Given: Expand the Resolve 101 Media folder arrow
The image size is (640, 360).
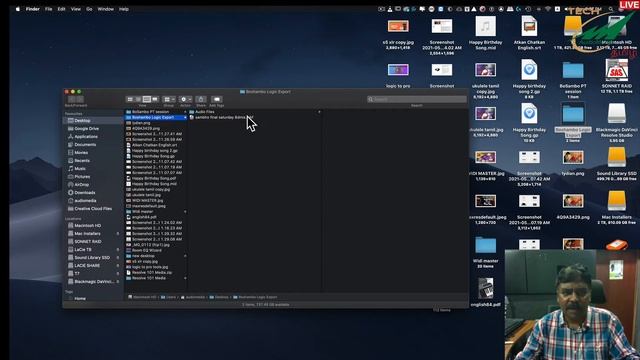Looking at the screenshot, I should (x=185, y=278).
